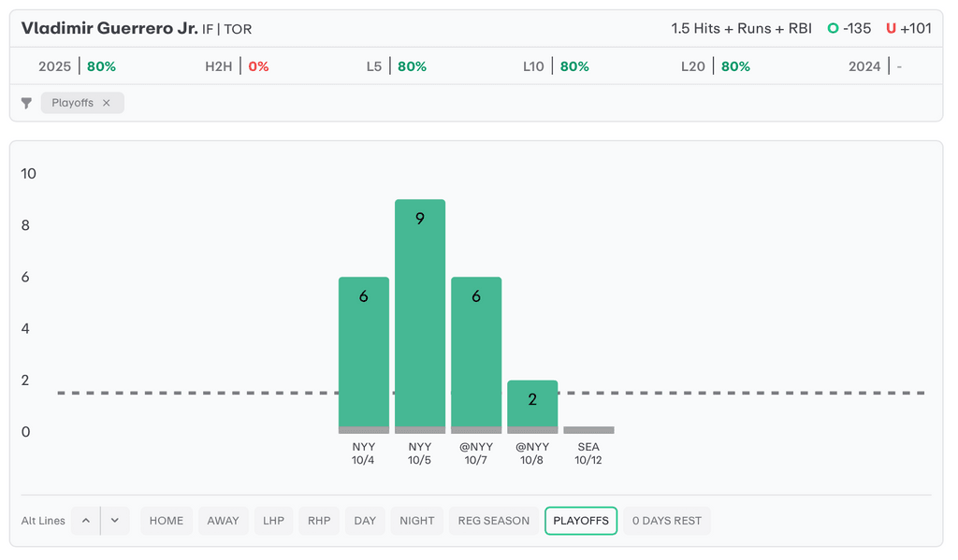Raise alt line with up chevron
This screenshot has height=560, width=958.
(x=85, y=521)
